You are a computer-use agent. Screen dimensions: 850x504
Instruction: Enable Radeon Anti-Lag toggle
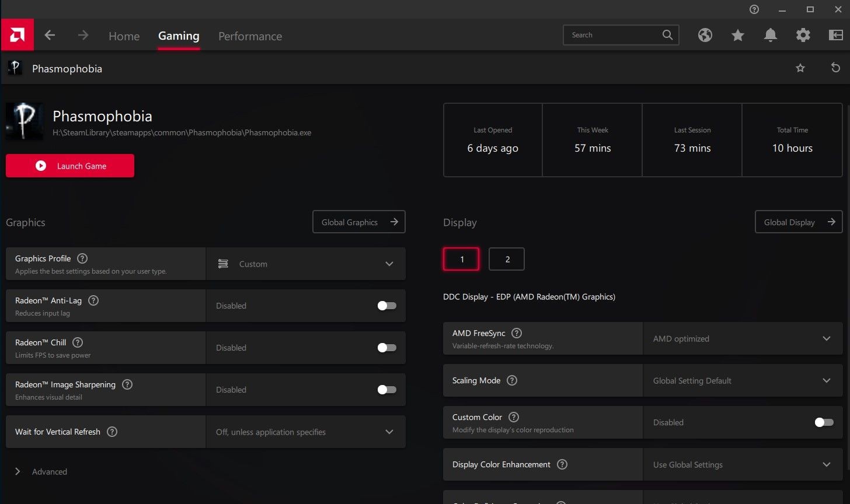[386, 306]
